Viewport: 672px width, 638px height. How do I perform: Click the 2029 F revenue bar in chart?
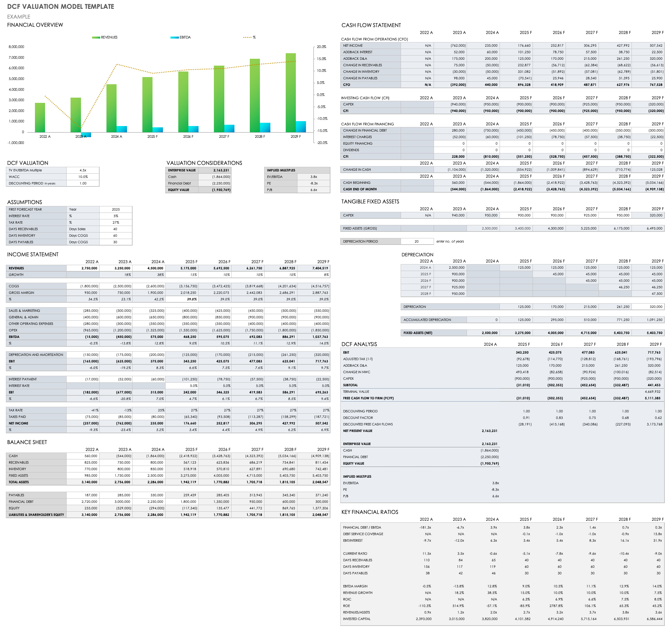290,92
